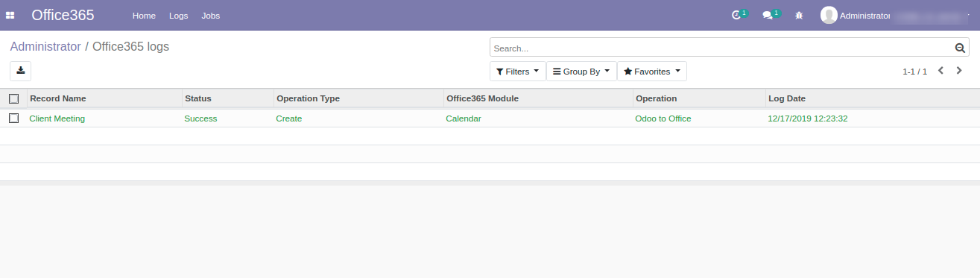Check the Client Meeting row checkbox
This screenshot has width=980, height=278.
click(13, 118)
